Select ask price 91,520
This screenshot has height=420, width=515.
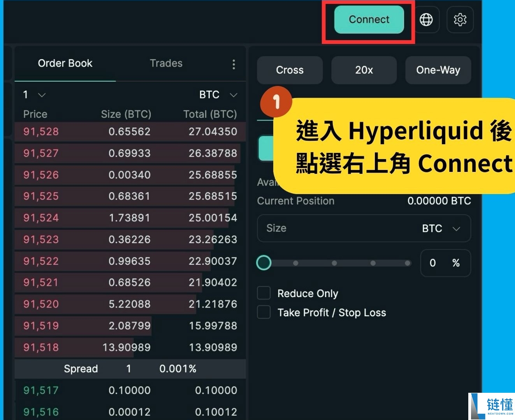41,304
